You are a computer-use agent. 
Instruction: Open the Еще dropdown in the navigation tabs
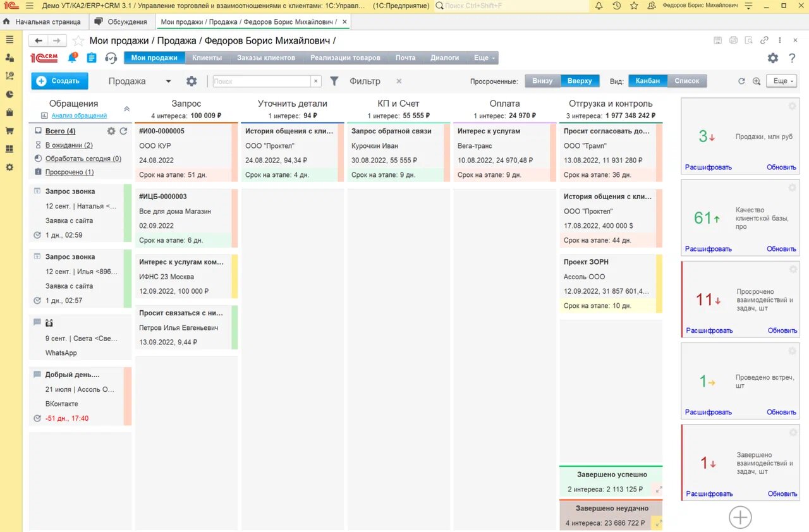click(x=485, y=57)
